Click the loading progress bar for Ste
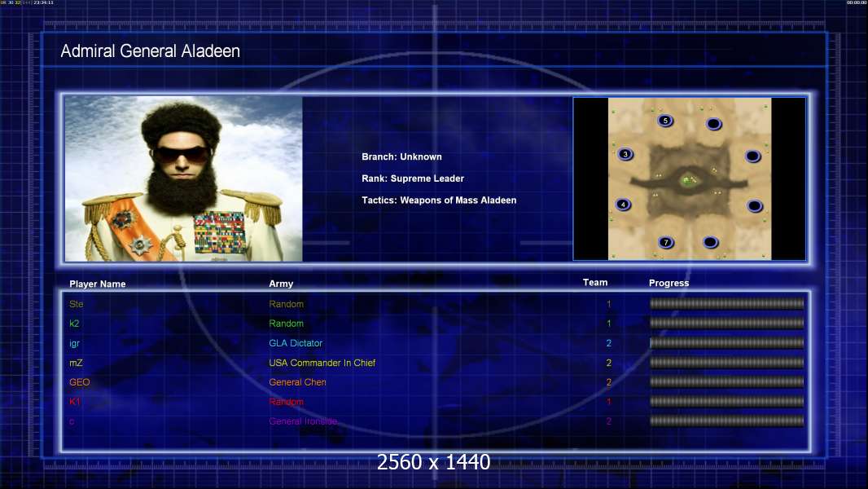The width and height of the screenshot is (868, 489). [x=726, y=303]
